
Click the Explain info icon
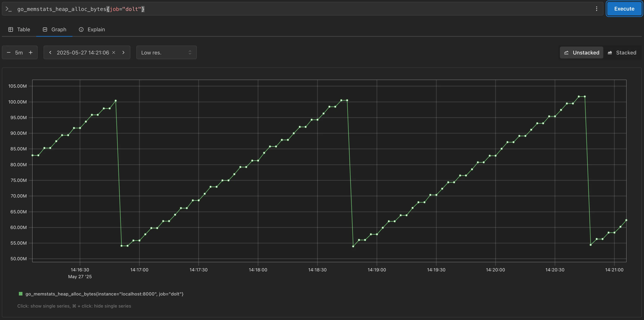click(x=81, y=29)
